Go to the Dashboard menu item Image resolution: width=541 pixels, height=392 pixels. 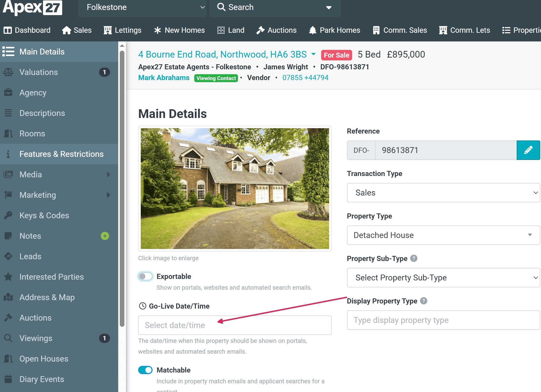[x=27, y=30]
